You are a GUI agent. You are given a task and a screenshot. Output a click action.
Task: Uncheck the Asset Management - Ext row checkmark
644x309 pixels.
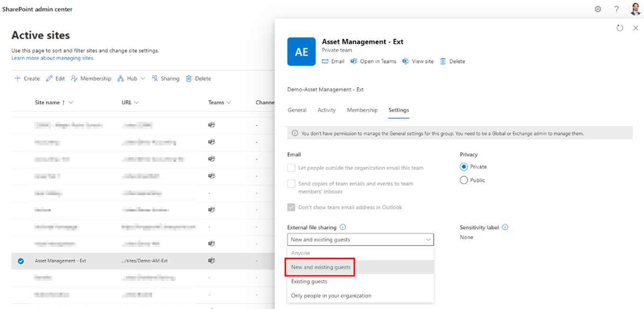21,261
